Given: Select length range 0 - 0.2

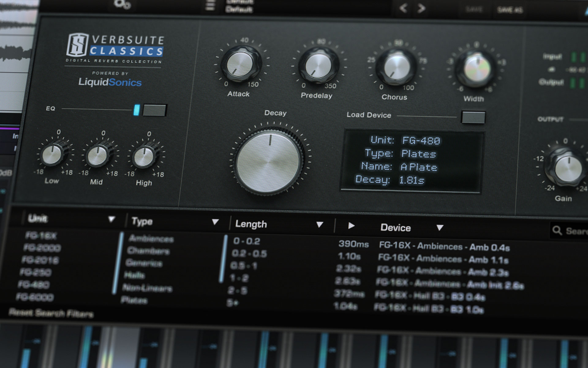Looking at the screenshot, I should tap(247, 241).
